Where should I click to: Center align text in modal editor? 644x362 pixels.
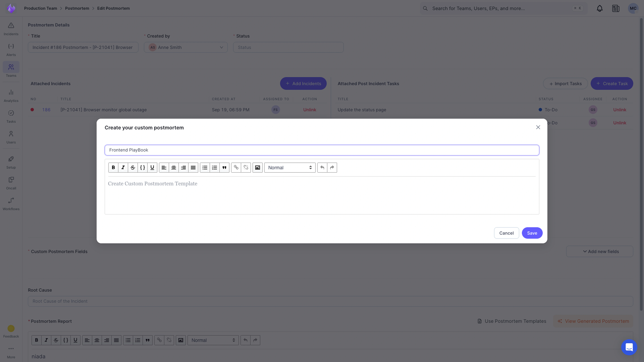174,167
